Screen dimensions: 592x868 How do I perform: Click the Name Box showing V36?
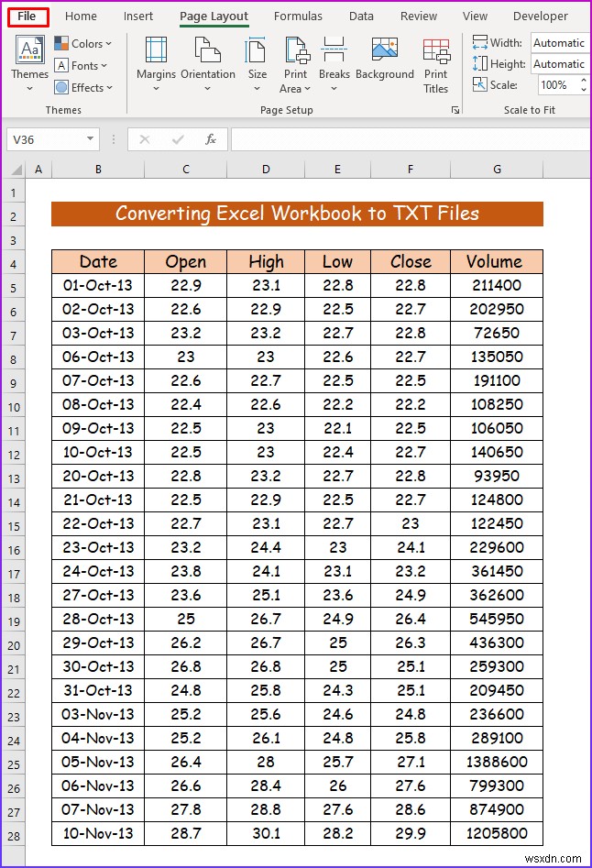click(46, 139)
